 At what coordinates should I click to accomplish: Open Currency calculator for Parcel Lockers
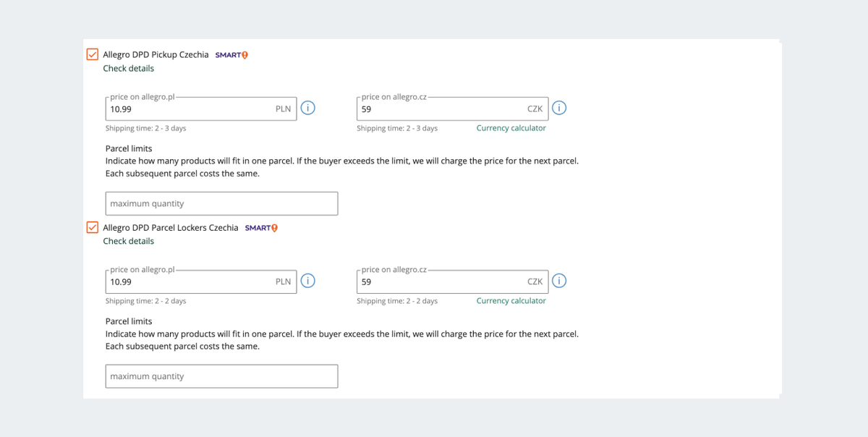(x=511, y=301)
